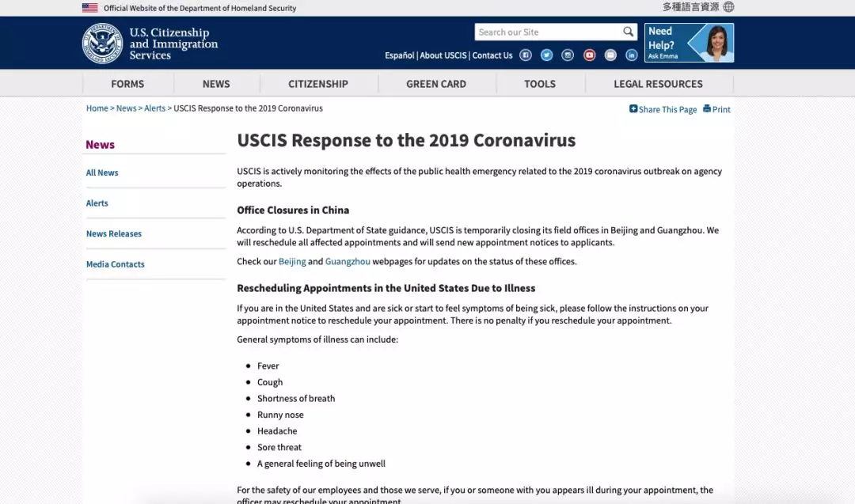The height and width of the screenshot is (504, 855).
Task: Click the Office Closures in China heading
Action: 293,210
